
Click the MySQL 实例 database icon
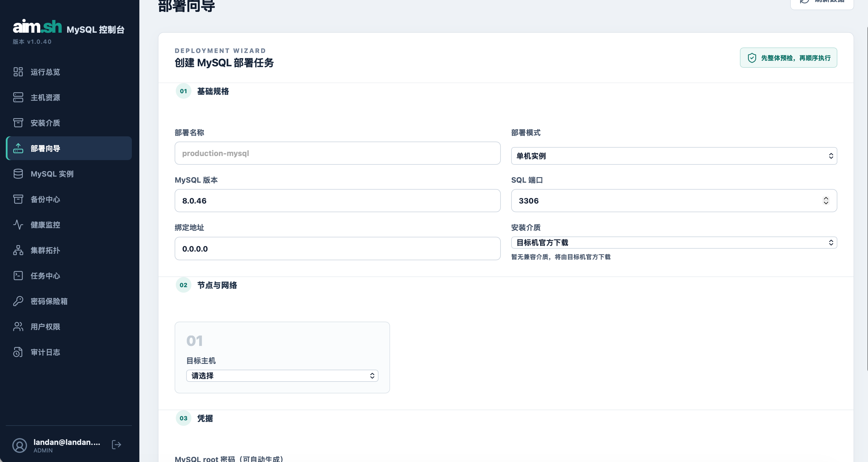[x=18, y=174]
